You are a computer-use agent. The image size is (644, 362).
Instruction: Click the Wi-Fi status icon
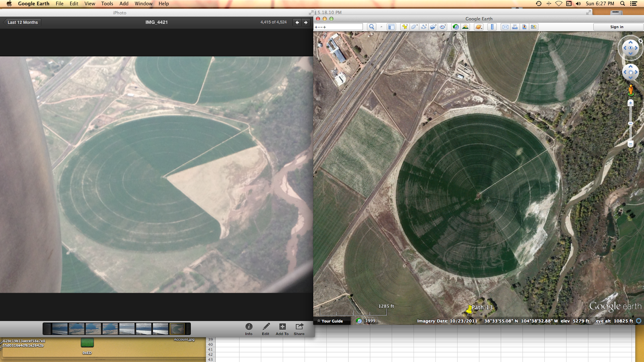click(x=559, y=4)
